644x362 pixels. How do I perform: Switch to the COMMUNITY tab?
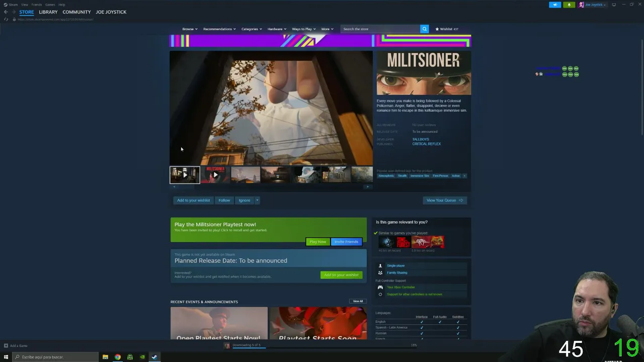pyautogui.click(x=76, y=12)
